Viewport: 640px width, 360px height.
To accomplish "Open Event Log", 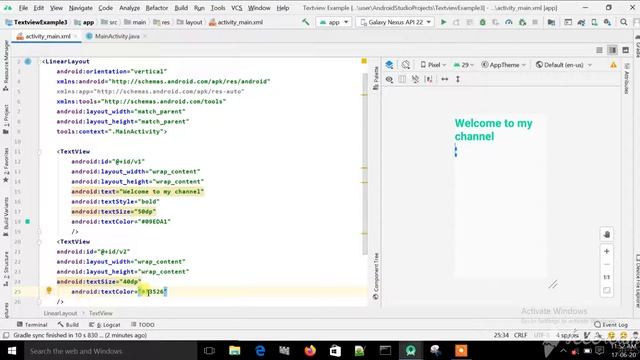I will [611, 325].
